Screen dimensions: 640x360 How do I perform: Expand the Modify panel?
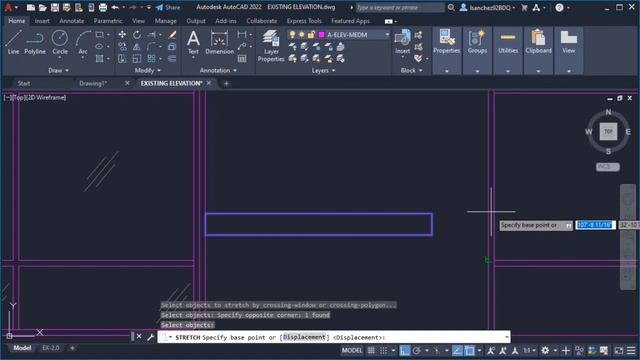[148, 70]
